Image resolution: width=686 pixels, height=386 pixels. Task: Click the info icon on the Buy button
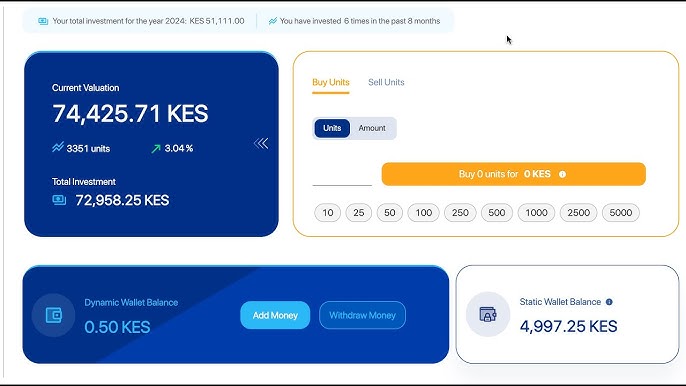(x=562, y=174)
